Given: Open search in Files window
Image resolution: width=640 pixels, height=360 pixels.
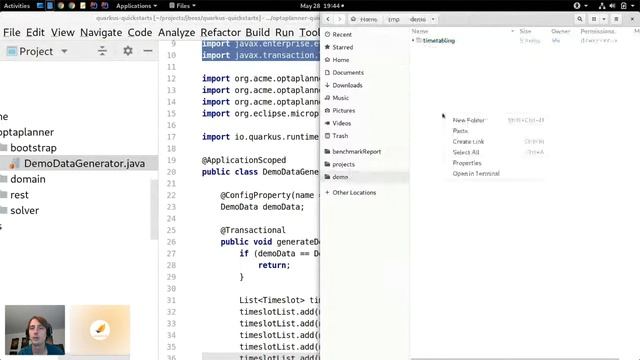Looking at the screenshot, I should click(580, 19).
